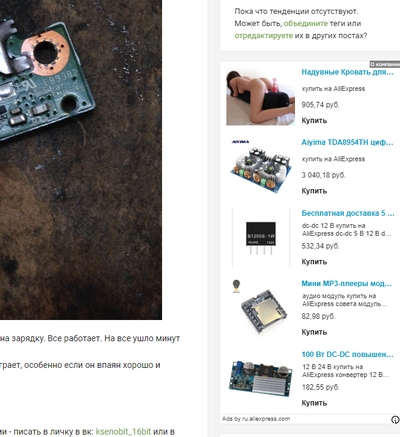Viewport: 400px width, 437px height.
Task: Open the DC-DC boost converter thumbnail
Action: (260, 378)
